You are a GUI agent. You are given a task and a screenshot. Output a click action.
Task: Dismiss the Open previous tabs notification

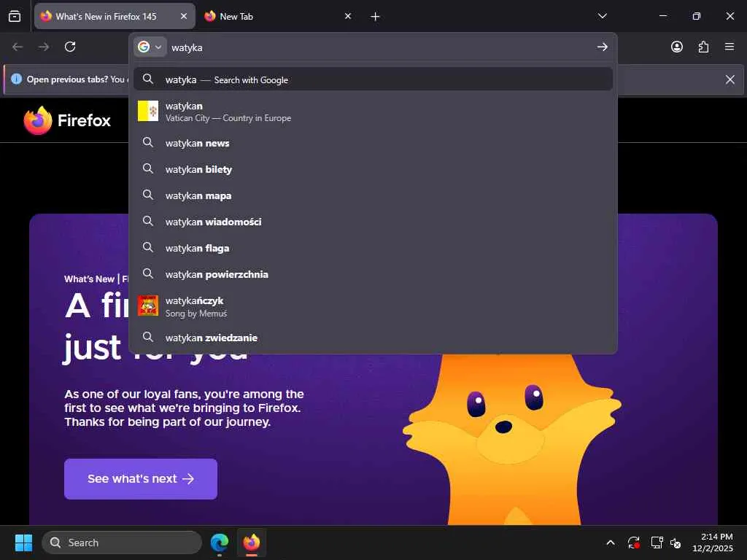(729, 79)
